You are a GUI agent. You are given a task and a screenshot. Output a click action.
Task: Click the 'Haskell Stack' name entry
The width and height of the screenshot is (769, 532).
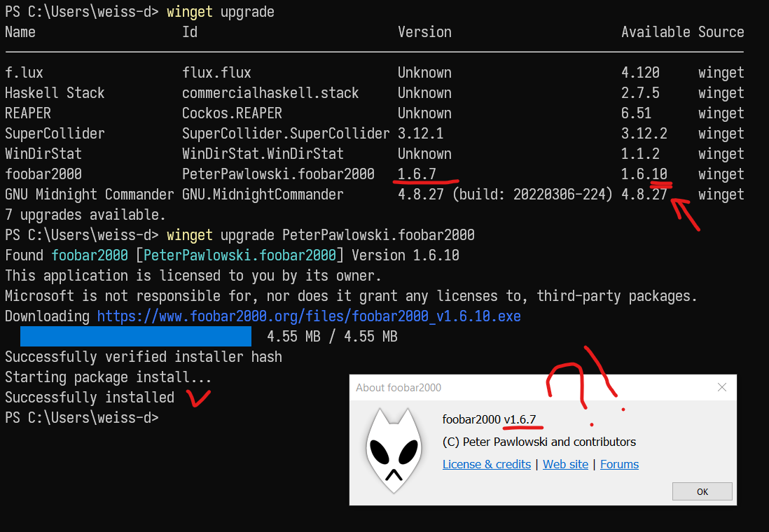[55, 93]
